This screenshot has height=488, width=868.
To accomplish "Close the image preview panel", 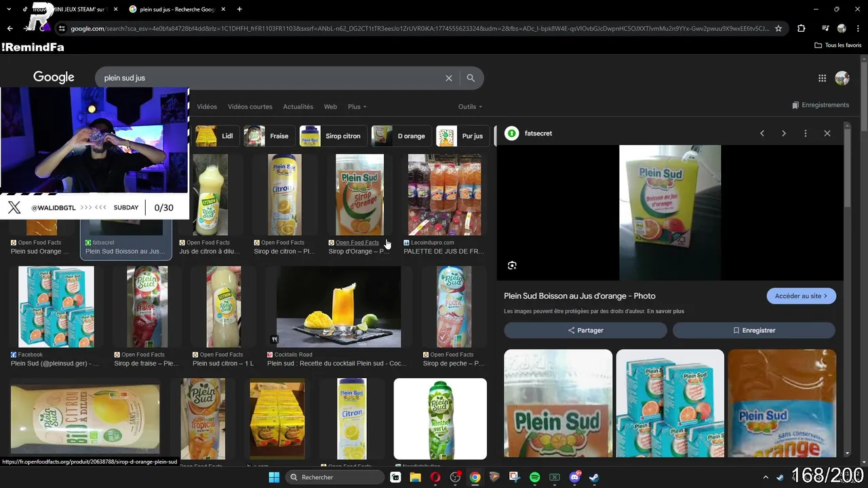I will coord(827,134).
